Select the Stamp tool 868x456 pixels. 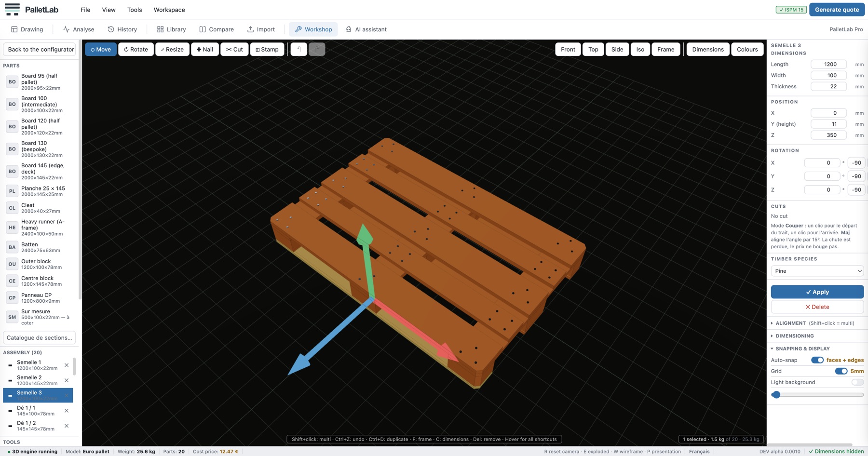point(267,49)
